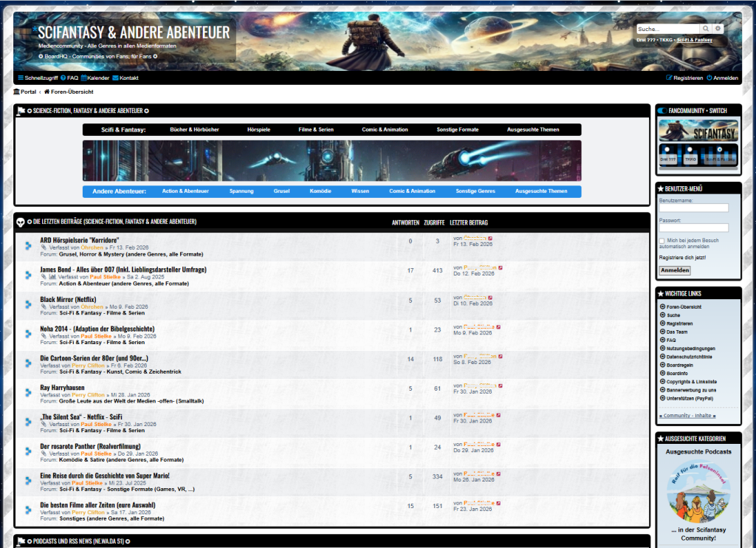Open advanced search via the gear icon
756x548 pixels.
click(x=718, y=29)
